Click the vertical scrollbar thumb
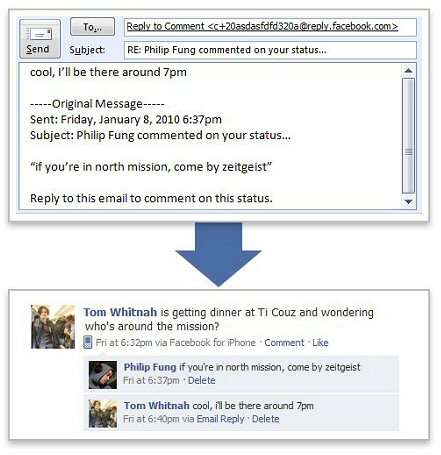 point(408,136)
